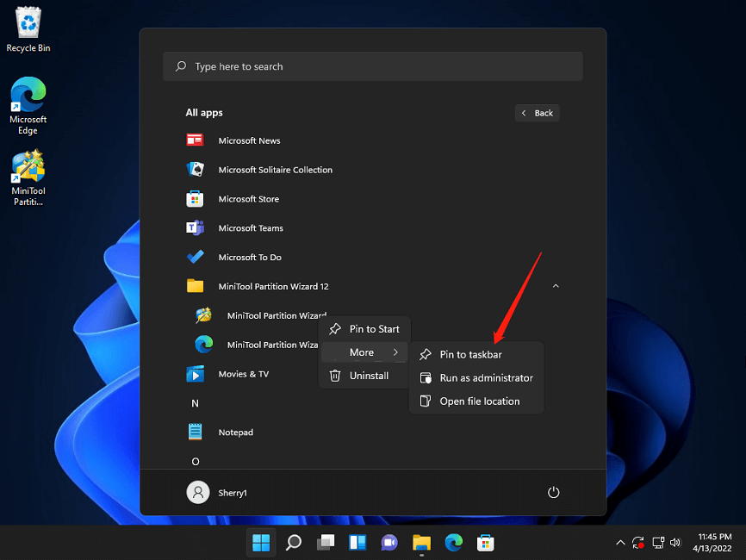Collapse the MiniTool Partition Wizard 12 folder

tap(556, 286)
